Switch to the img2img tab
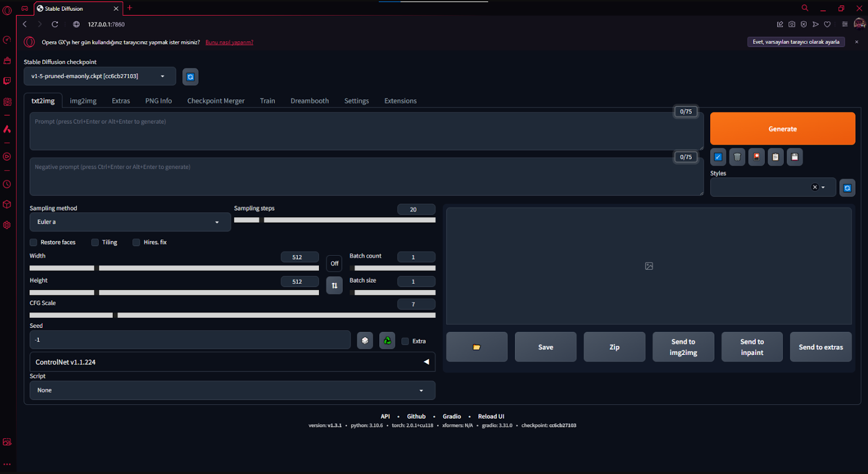This screenshot has width=868, height=474. click(x=83, y=101)
